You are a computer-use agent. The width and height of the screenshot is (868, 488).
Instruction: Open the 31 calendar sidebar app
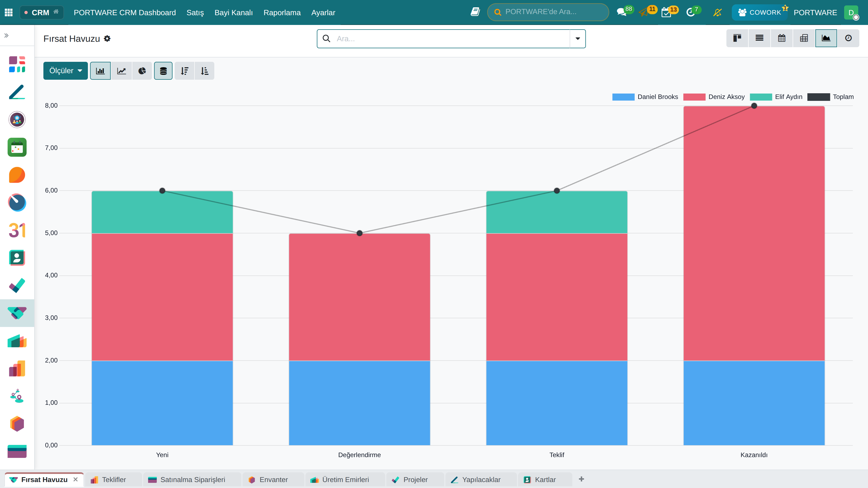coord(17,230)
